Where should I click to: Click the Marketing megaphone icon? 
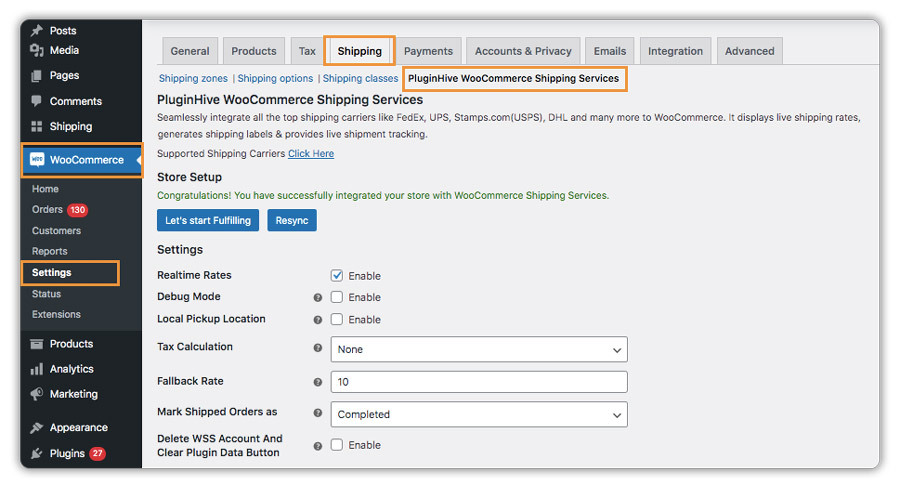point(37,394)
